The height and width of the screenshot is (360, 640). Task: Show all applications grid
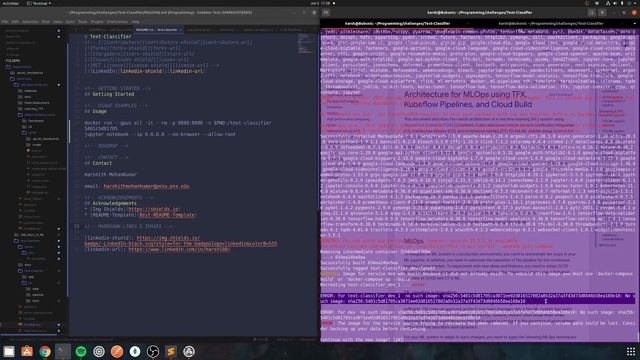click(x=631, y=351)
